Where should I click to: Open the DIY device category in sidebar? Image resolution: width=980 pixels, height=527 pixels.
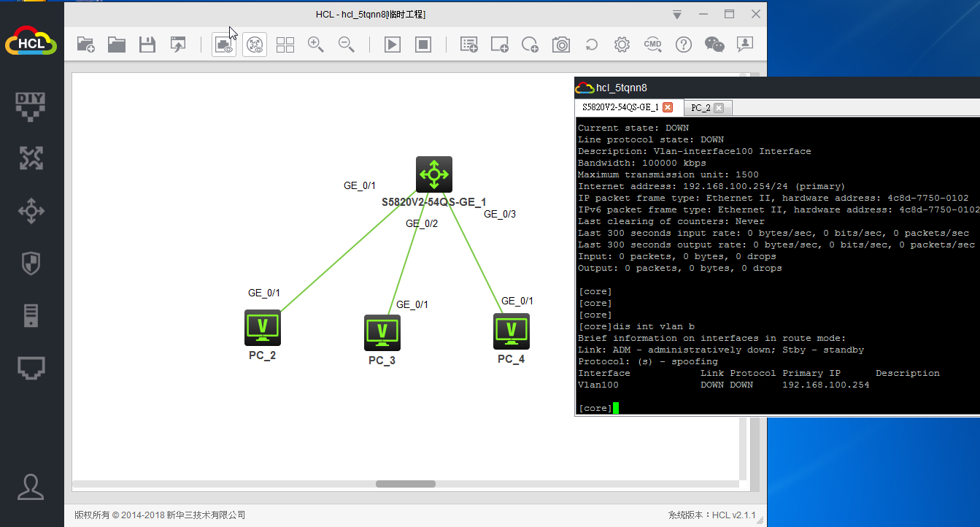[31, 106]
